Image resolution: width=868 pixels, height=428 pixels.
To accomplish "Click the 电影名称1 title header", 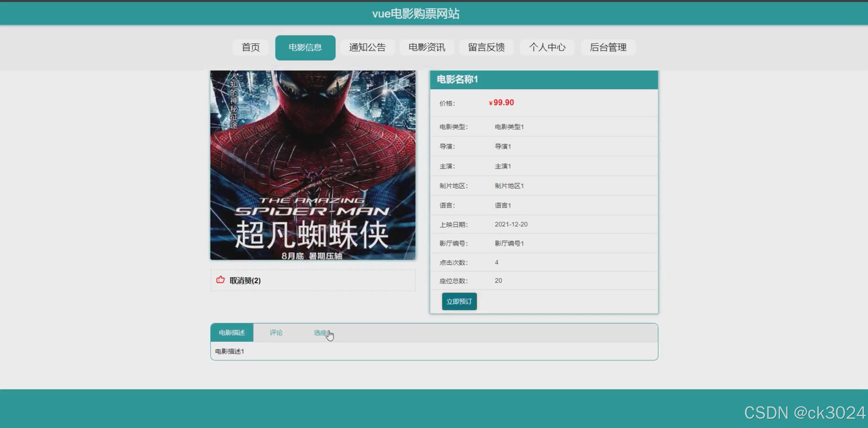I will tap(457, 80).
